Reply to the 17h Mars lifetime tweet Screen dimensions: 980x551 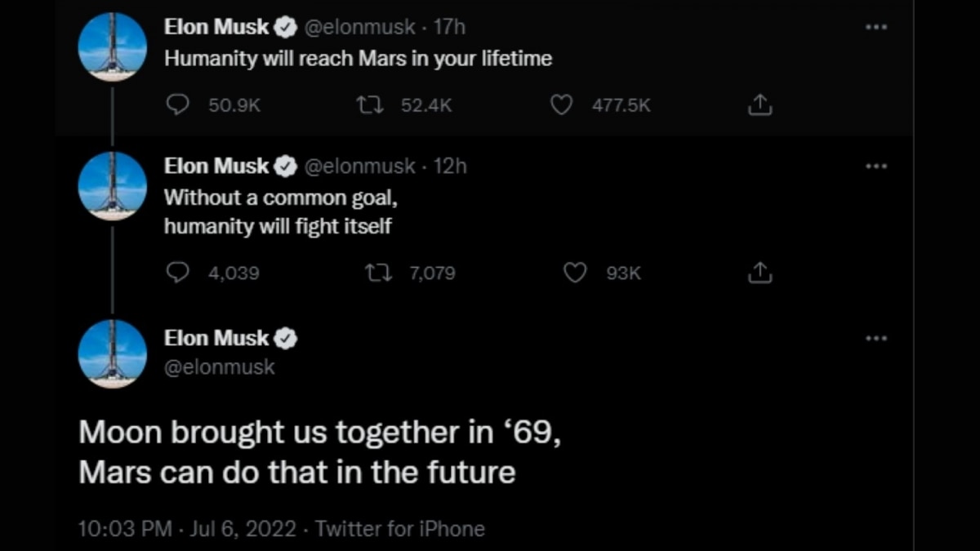pos(178,105)
